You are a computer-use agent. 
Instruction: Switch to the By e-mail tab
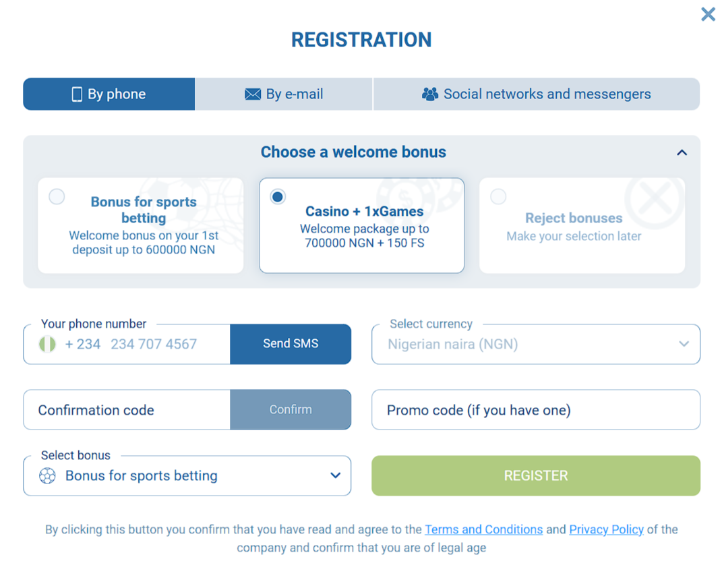coord(284,94)
